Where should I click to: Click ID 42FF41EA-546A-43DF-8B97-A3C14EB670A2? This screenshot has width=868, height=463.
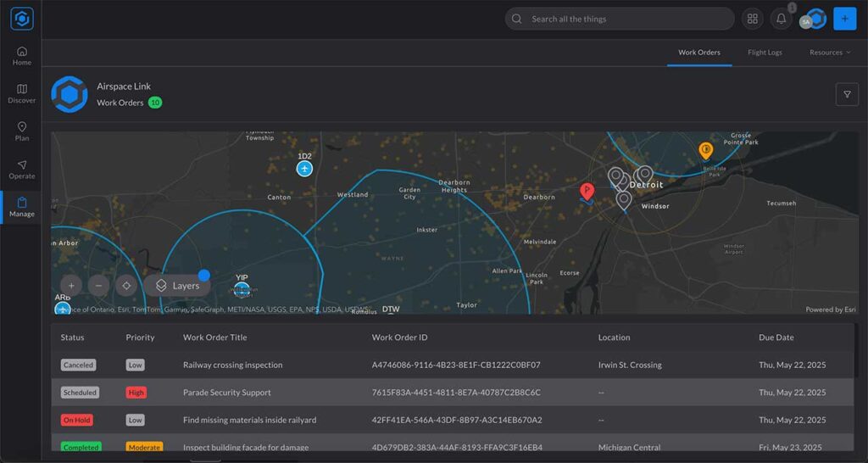[x=457, y=420]
